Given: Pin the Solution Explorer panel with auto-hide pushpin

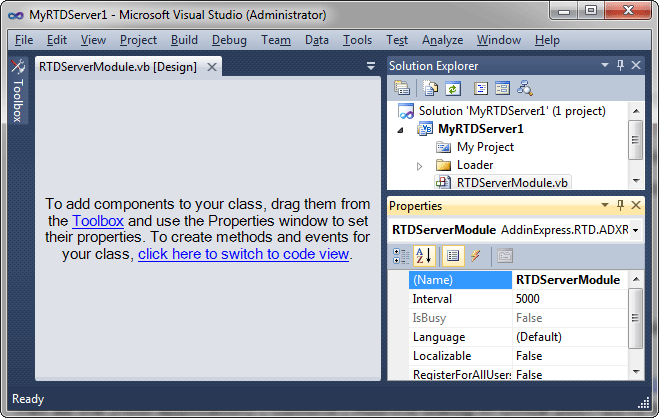Looking at the screenshot, I should [620, 65].
